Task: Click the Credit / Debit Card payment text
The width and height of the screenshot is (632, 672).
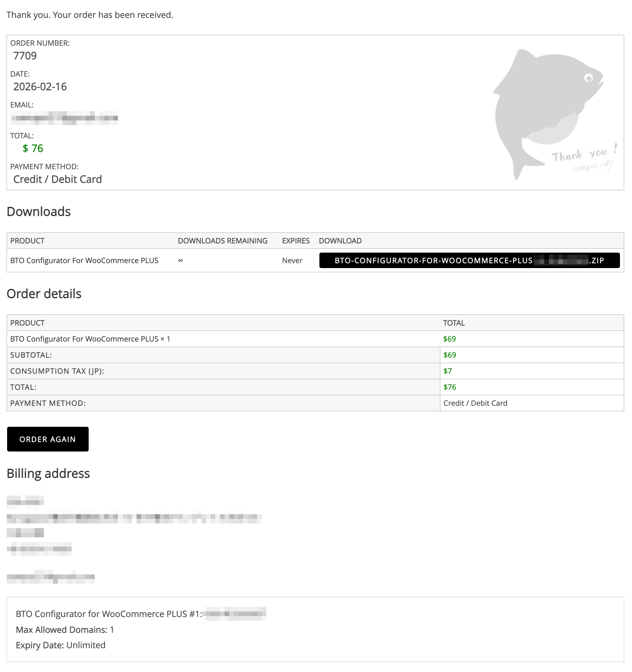Action: tap(57, 179)
